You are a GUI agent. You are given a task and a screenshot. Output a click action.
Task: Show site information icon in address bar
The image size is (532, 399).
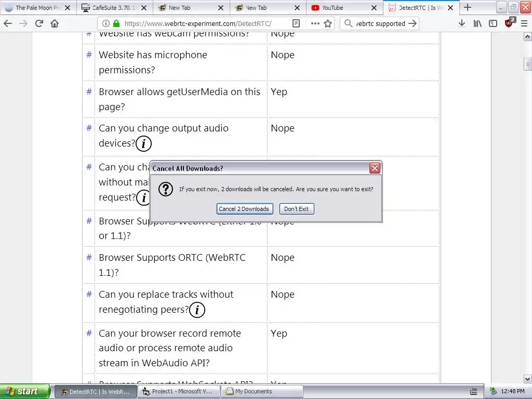click(106, 23)
